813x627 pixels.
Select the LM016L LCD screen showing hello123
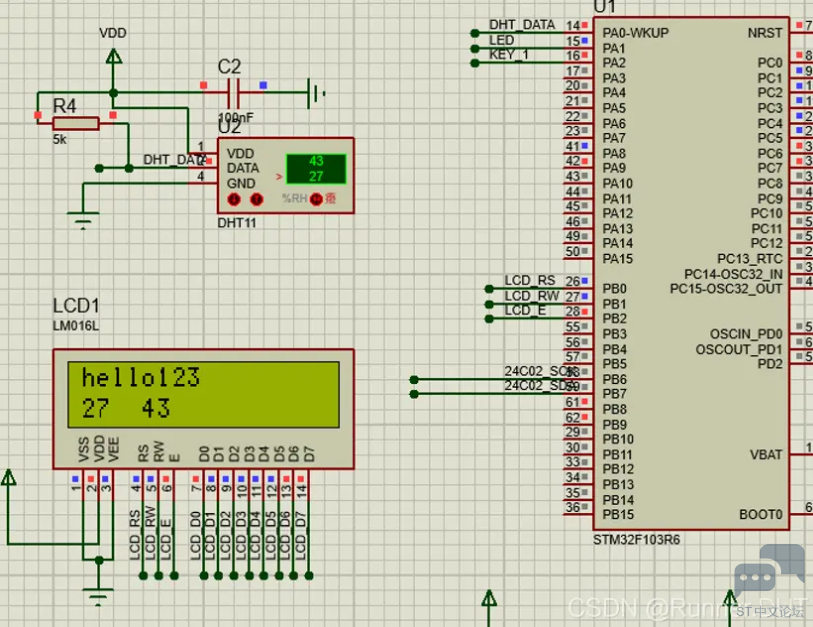coord(203,395)
